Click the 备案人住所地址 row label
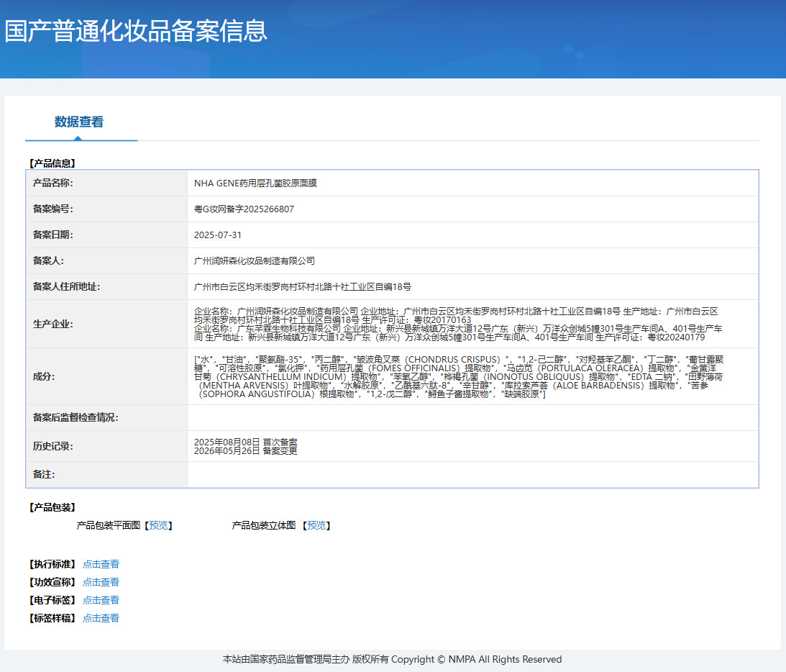The image size is (786, 672). [67, 287]
